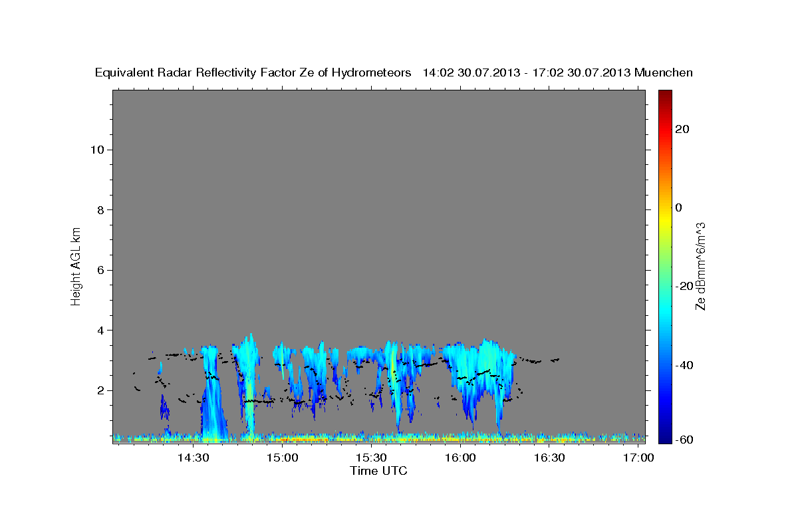Click the plot title text
798x532 pixels.
click(x=394, y=72)
